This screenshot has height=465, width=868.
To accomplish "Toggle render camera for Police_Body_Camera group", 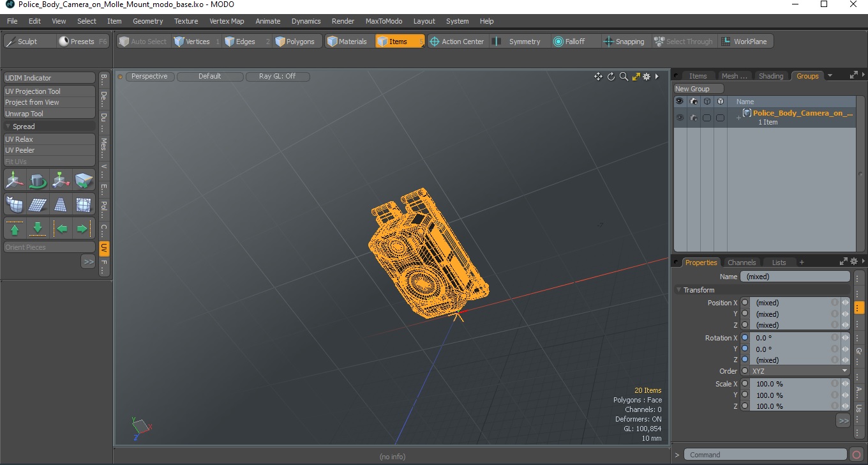I will pyautogui.click(x=693, y=118).
